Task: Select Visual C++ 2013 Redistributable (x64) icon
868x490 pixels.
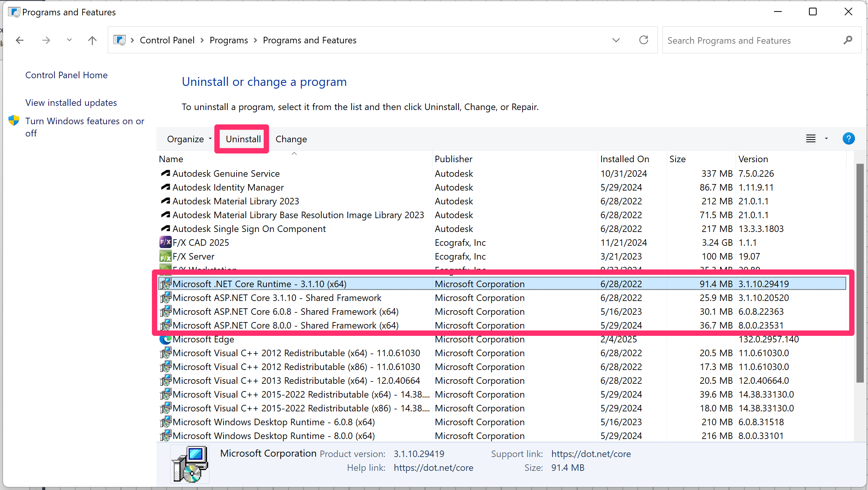Action: tap(165, 380)
